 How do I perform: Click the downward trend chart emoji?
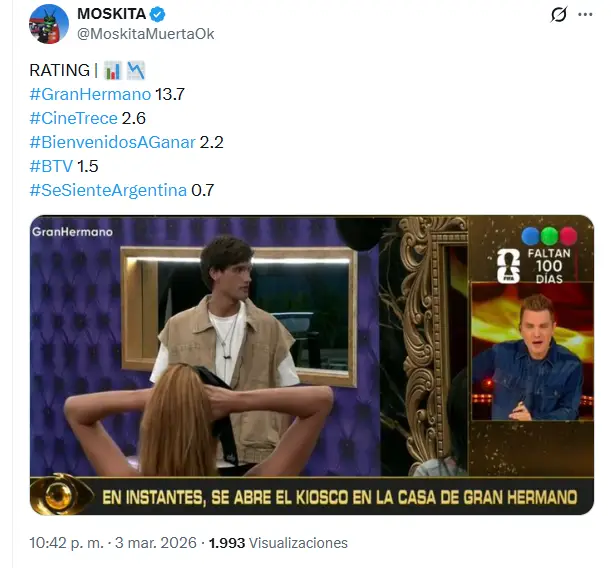[136, 71]
